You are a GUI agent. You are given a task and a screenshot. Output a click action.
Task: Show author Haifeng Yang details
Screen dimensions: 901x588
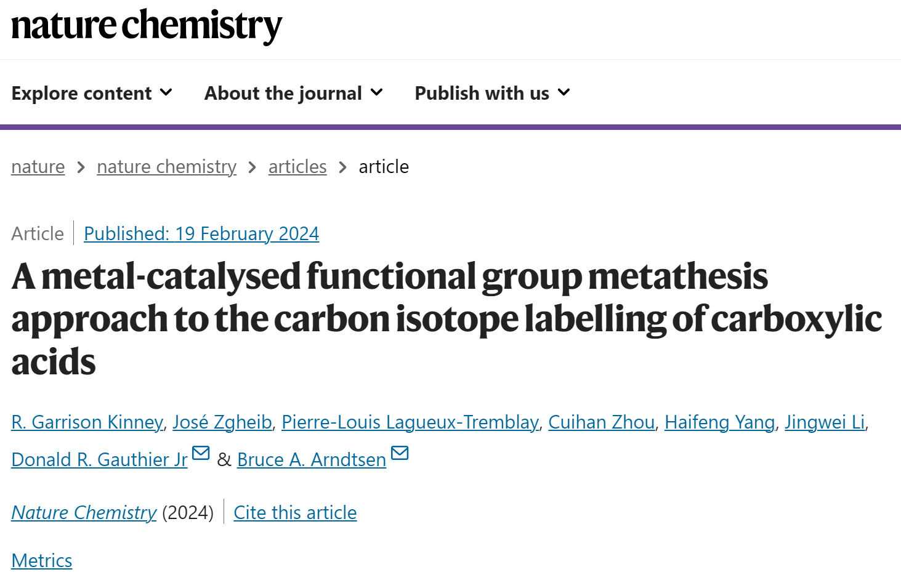tap(720, 422)
